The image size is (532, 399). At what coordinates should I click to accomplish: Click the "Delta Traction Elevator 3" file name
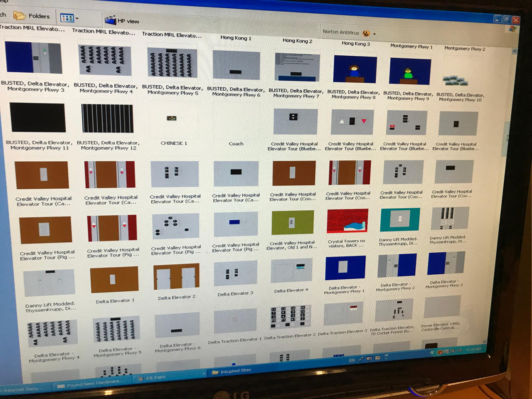click(342, 332)
